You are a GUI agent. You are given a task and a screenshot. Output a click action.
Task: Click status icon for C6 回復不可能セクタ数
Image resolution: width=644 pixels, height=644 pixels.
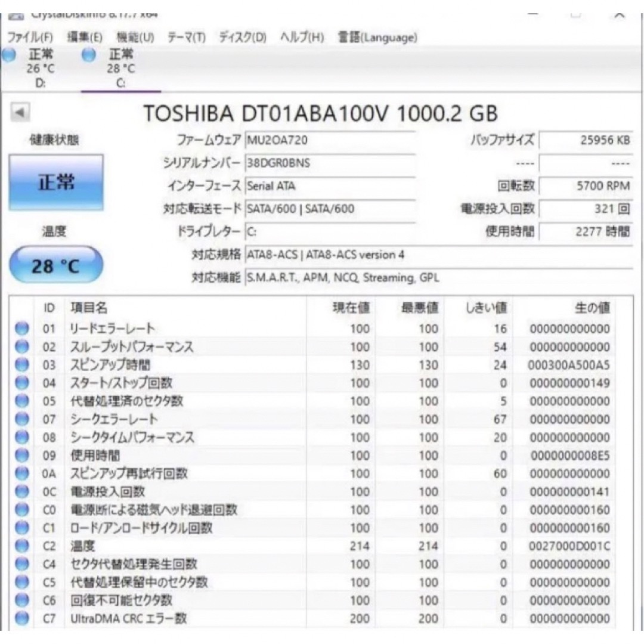[x=22, y=600]
